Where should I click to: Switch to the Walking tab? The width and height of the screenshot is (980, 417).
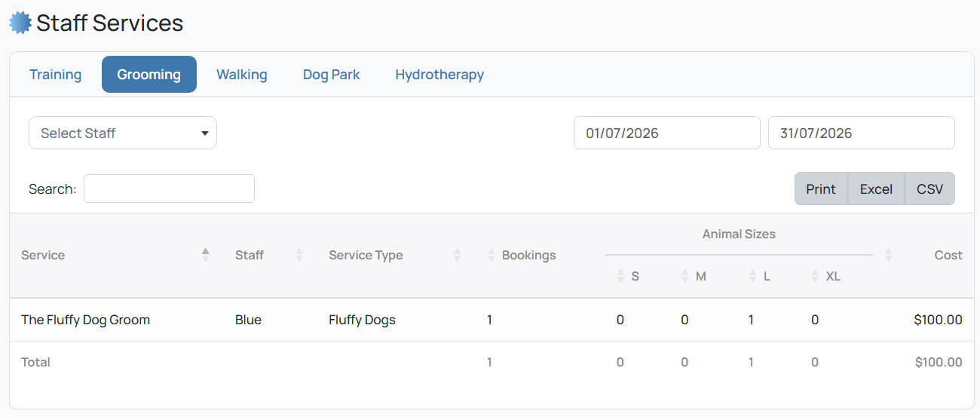[242, 75]
